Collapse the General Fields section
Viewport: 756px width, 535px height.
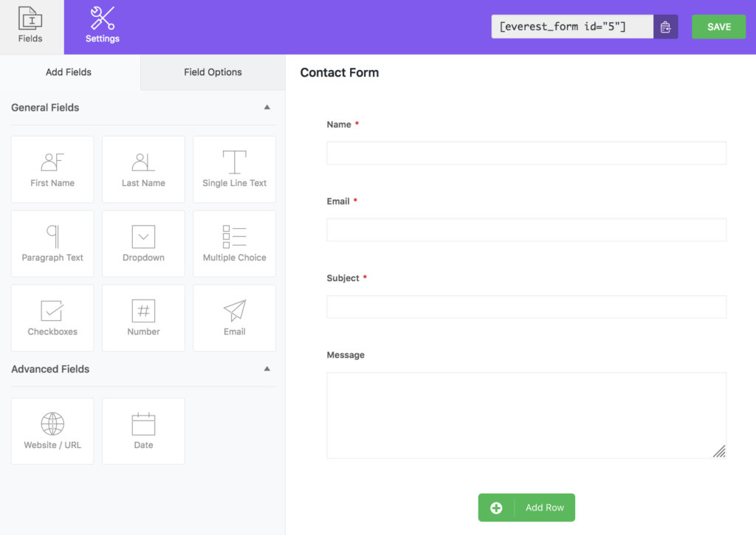267,107
